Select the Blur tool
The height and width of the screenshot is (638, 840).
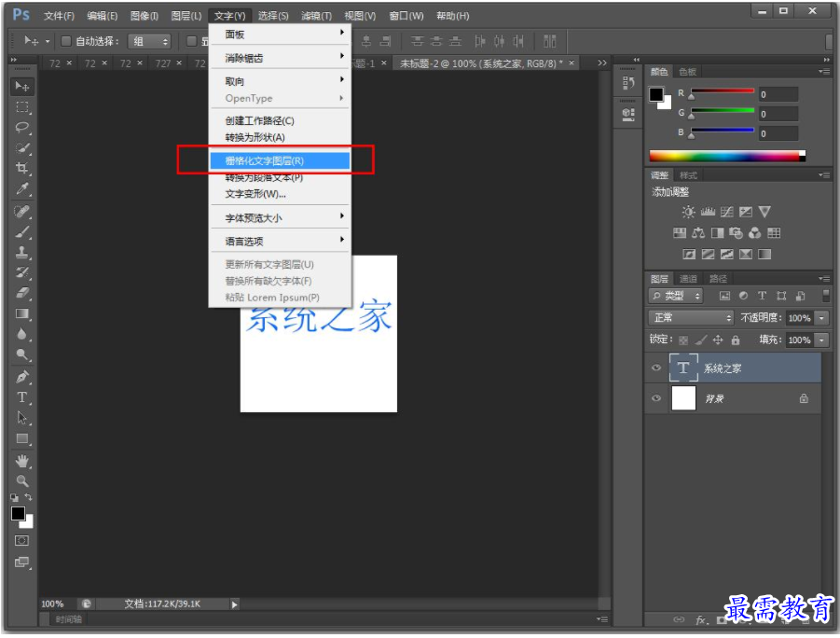pos(22,334)
